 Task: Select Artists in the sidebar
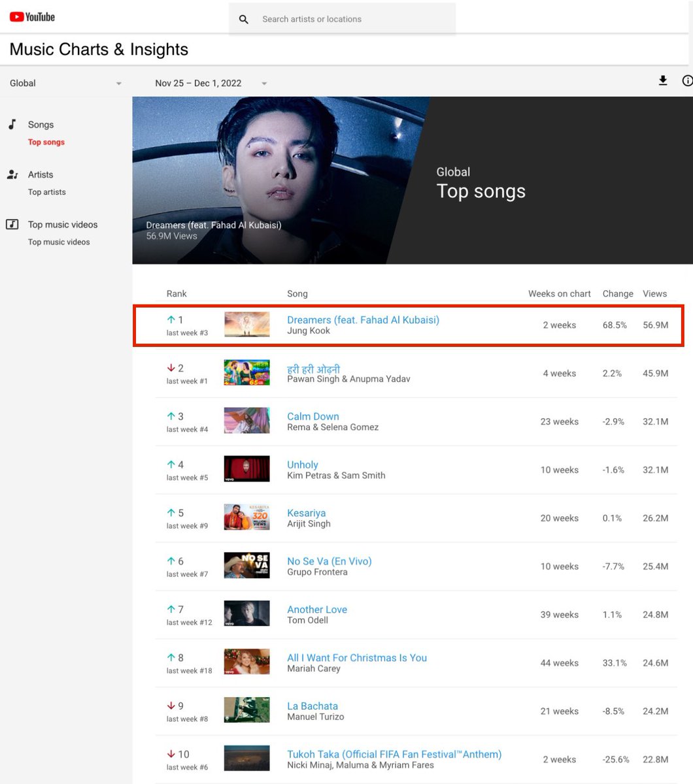(x=41, y=174)
